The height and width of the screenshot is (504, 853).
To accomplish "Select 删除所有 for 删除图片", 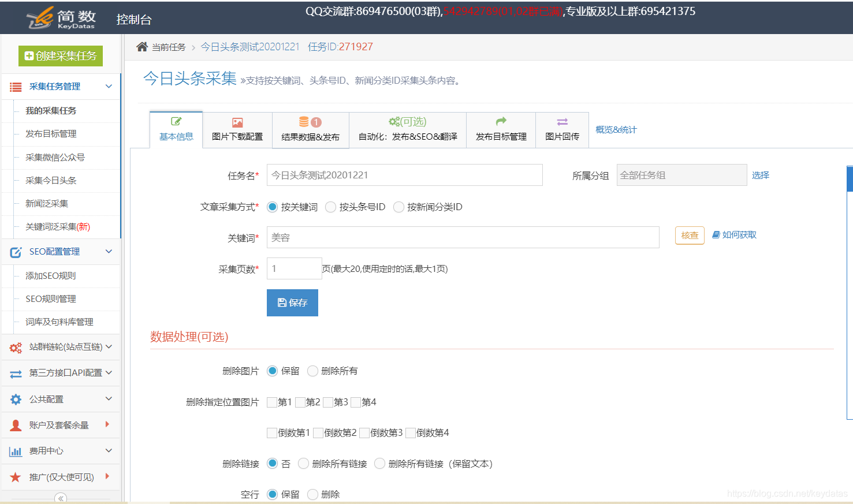I will (312, 371).
